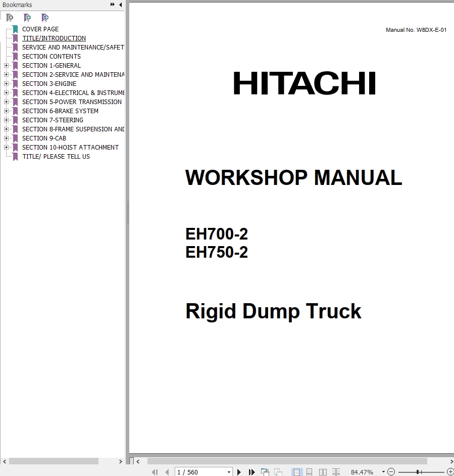Select continuous facing pages layout mode
Viewport: 454px width, 476px height.
pos(336,472)
